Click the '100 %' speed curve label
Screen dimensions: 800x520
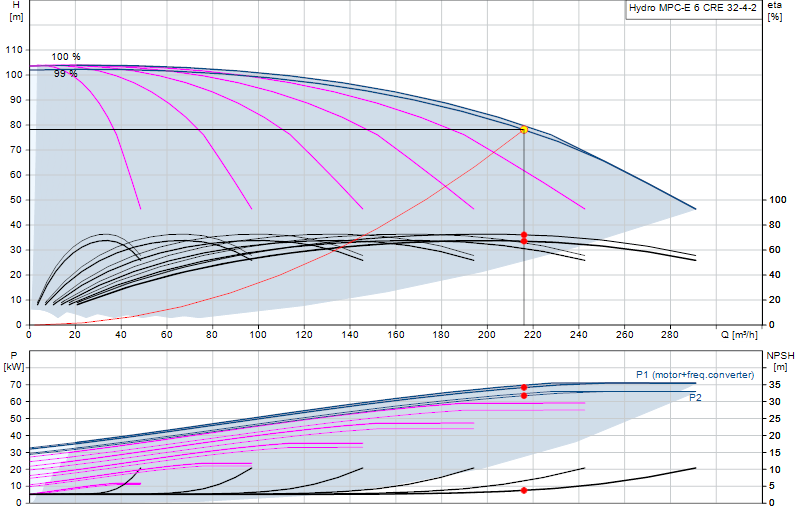[x=66, y=57]
